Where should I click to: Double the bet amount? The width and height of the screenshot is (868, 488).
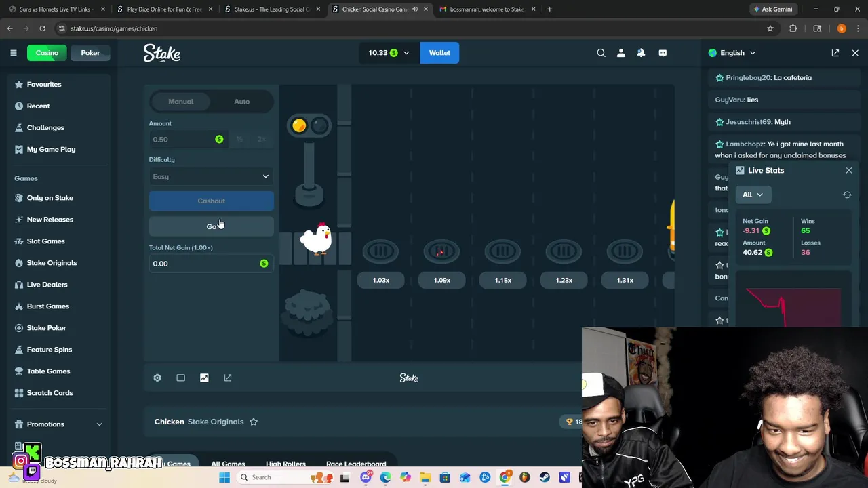click(x=262, y=139)
